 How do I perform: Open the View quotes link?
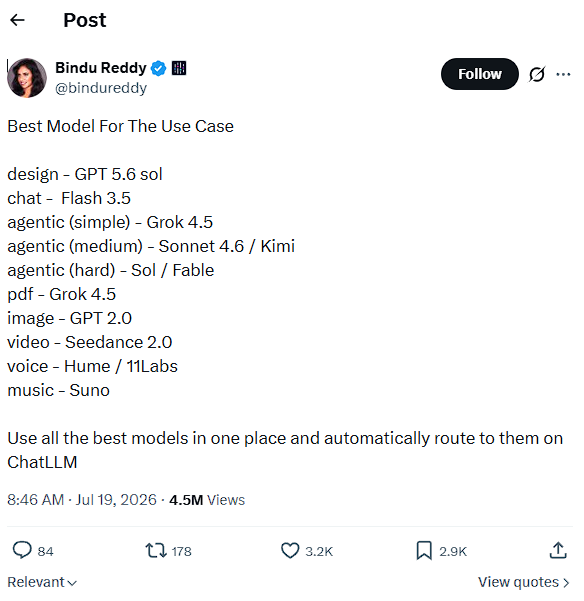click(x=523, y=582)
